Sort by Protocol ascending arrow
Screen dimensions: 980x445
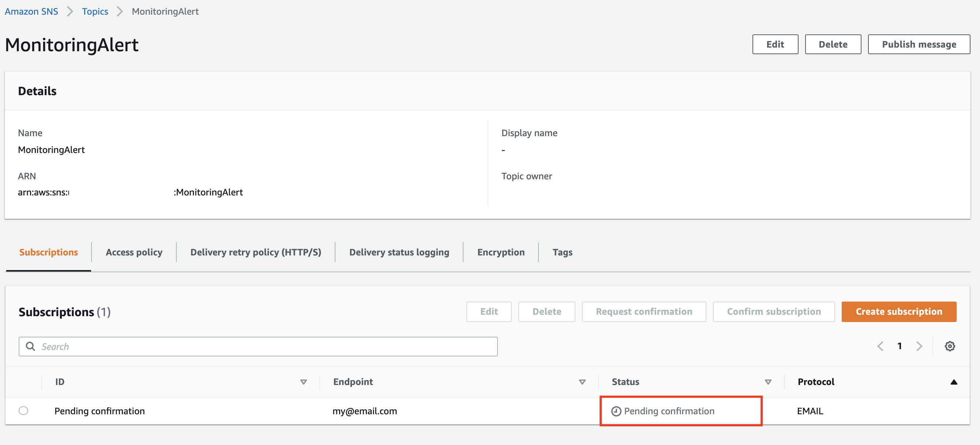(x=953, y=382)
